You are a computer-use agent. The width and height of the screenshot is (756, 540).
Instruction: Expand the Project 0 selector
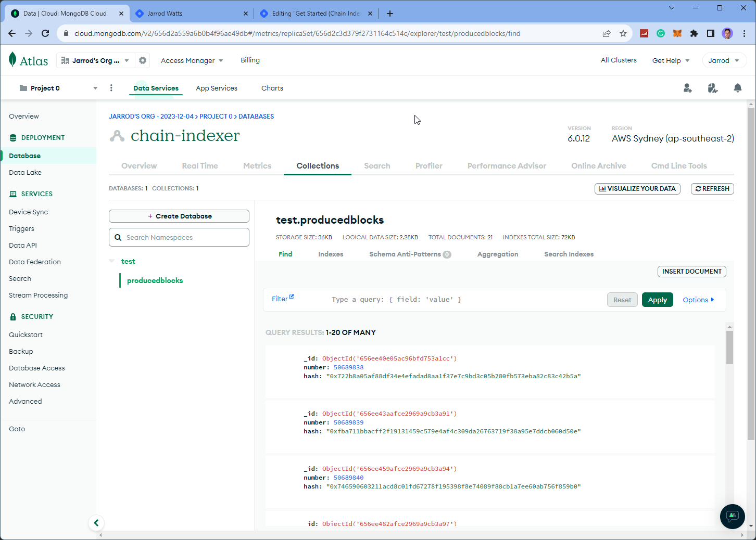pos(58,88)
